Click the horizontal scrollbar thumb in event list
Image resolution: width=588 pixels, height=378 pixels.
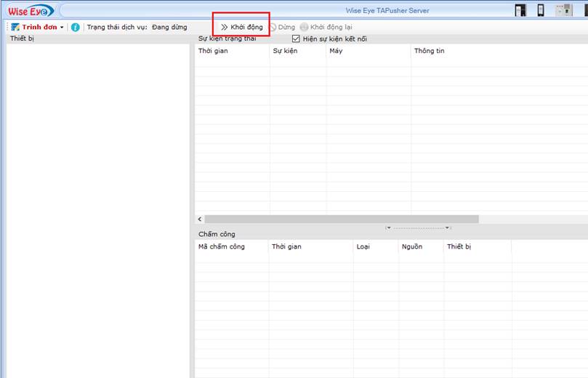(x=342, y=219)
